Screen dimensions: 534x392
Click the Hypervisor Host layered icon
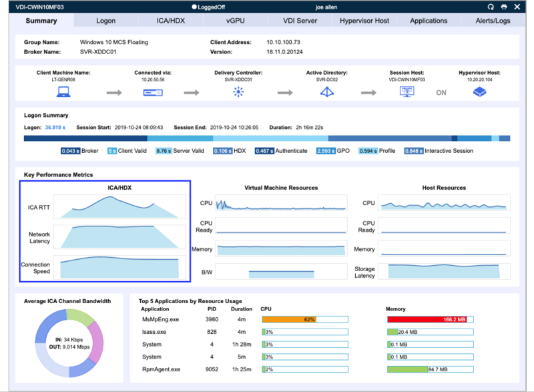[479, 92]
